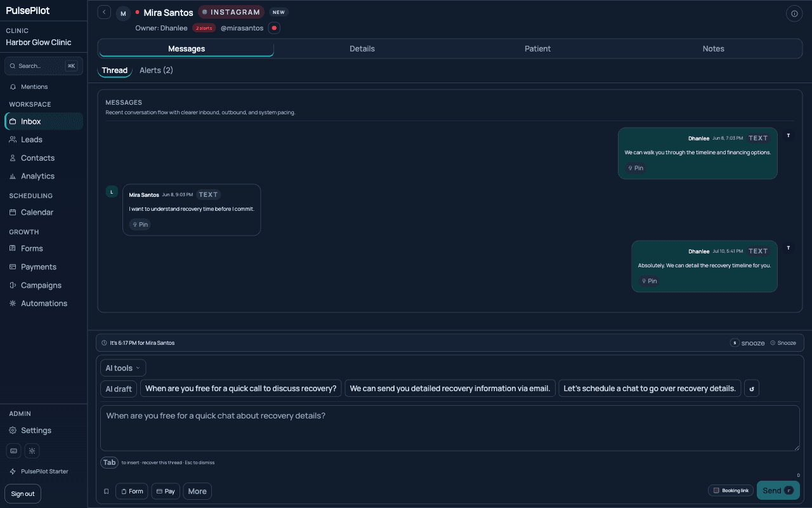
Task: Click the @mirasantos handle
Action: pyautogui.click(x=242, y=28)
